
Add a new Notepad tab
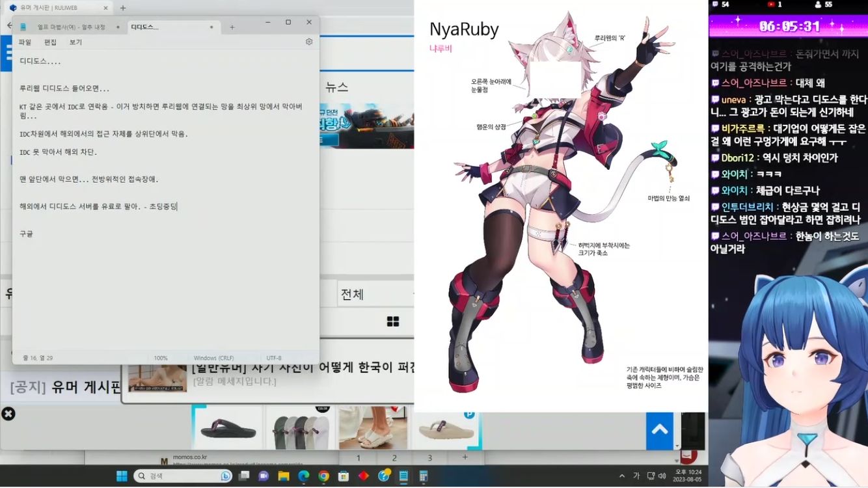point(232,27)
